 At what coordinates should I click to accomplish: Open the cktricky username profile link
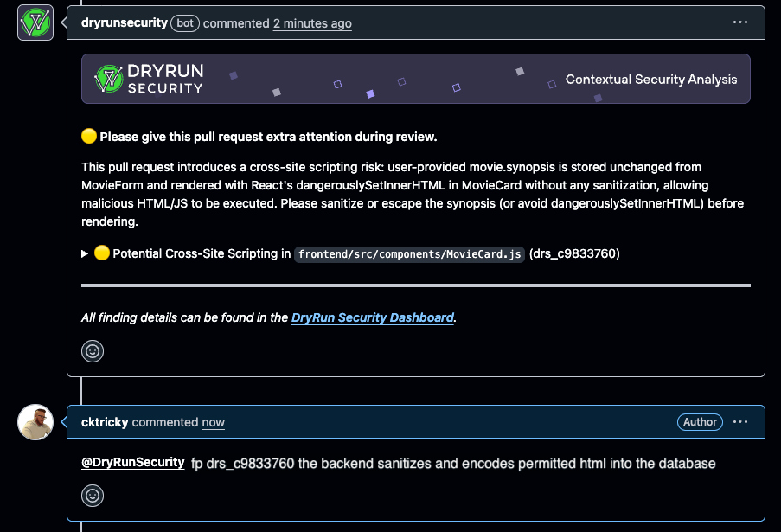[x=105, y=422]
